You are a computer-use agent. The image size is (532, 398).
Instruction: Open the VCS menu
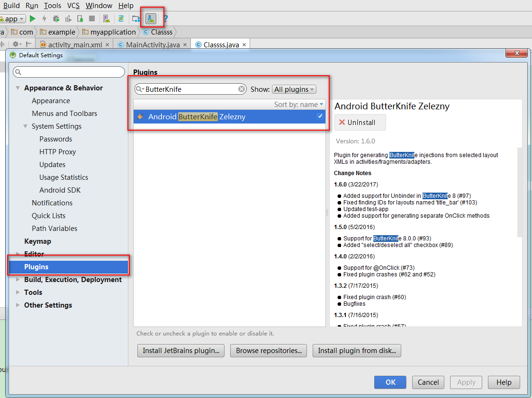(x=73, y=5)
